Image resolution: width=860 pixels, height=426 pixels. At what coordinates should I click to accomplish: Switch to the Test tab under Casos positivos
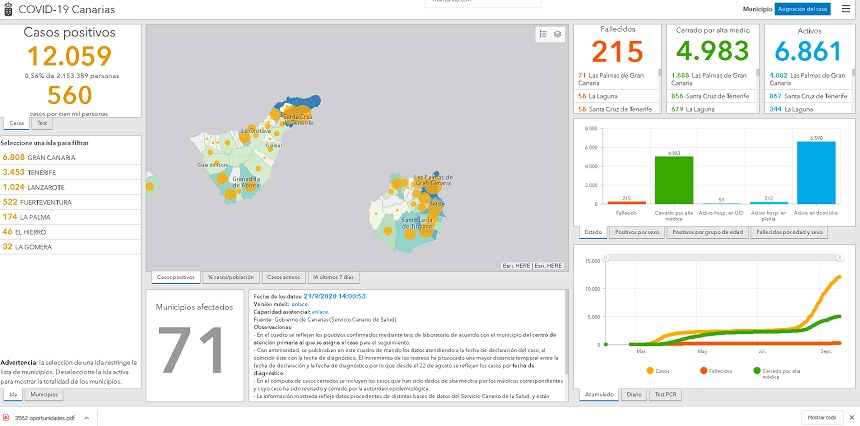pyautogui.click(x=43, y=123)
